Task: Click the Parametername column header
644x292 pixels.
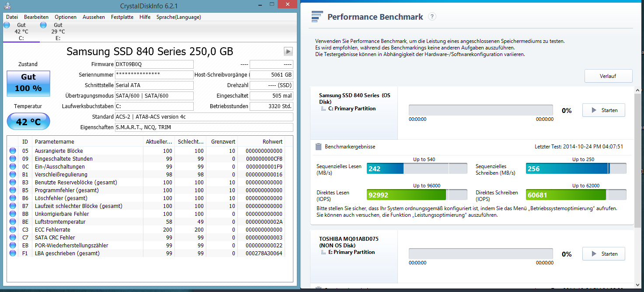Action: 87,141
